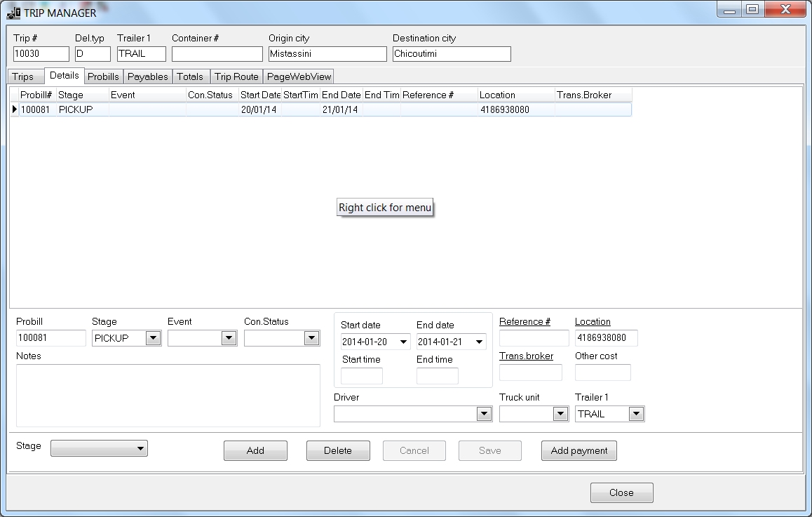Screen dimensions: 812x517
Task: Switch to the Trips tab
Action: pyautogui.click(x=23, y=77)
